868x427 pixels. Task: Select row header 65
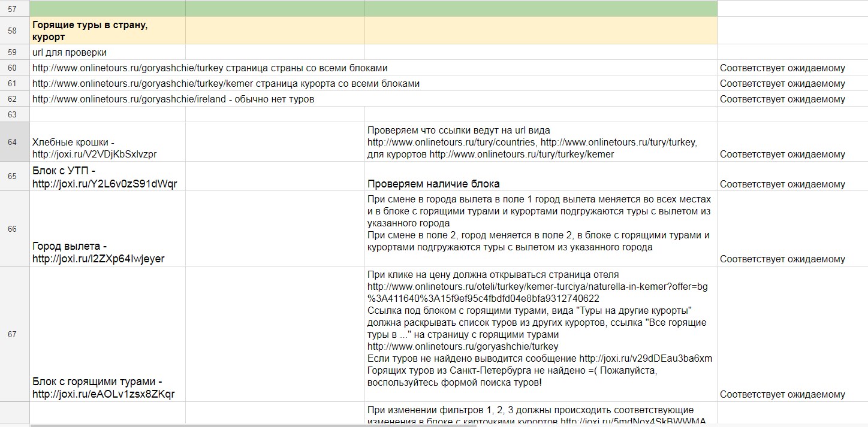pyautogui.click(x=14, y=176)
